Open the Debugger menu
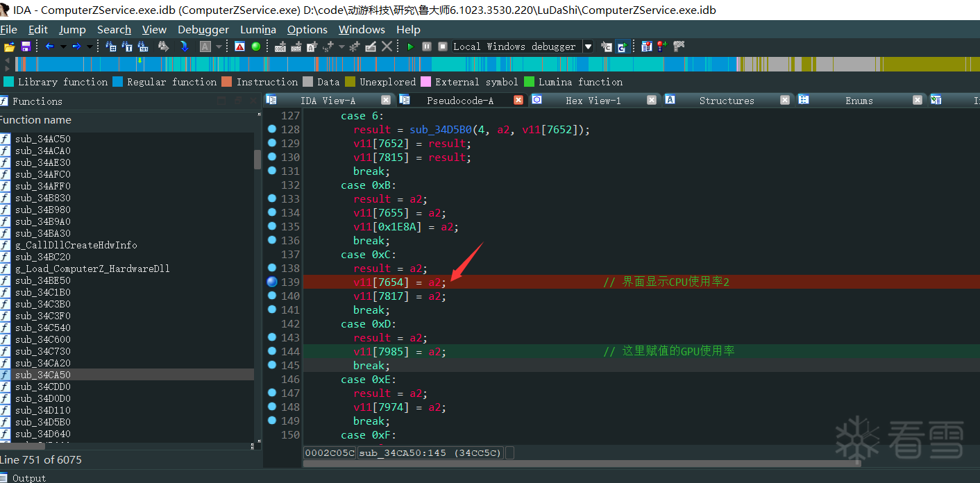 [x=203, y=29]
